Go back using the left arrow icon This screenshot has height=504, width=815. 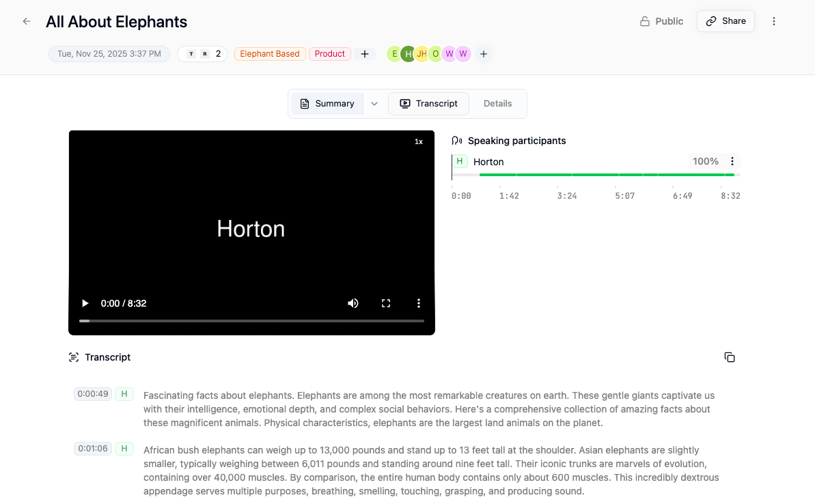click(x=27, y=21)
